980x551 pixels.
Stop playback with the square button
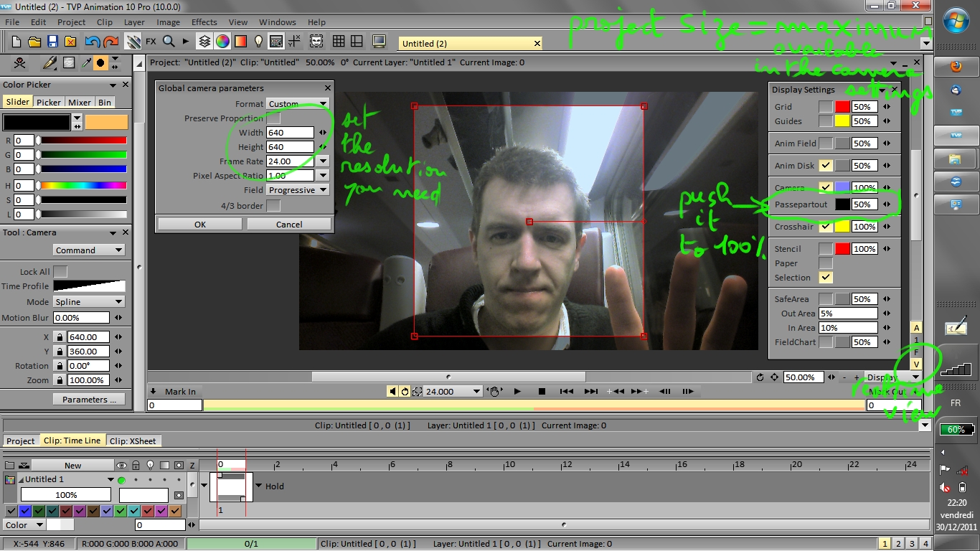tap(542, 391)
